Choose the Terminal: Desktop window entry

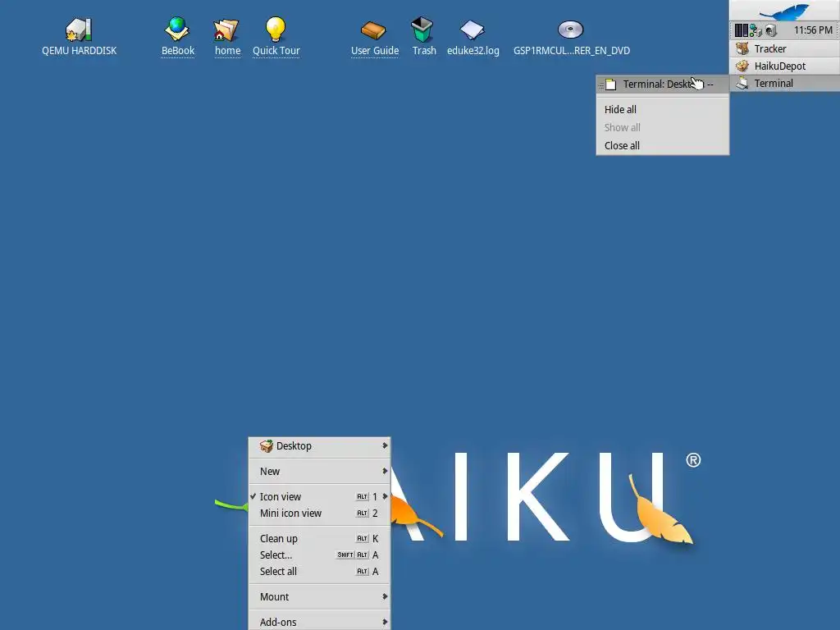point(662,84)
